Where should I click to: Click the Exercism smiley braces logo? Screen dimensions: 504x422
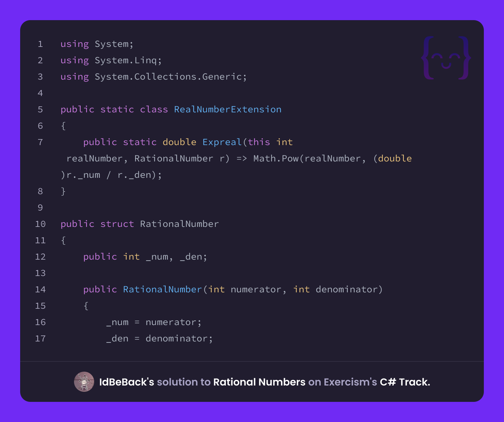pyautogui.click(x=446, y=58)
